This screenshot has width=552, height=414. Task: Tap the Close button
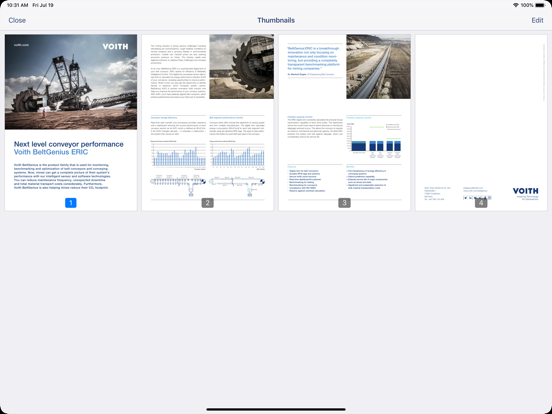17,20
